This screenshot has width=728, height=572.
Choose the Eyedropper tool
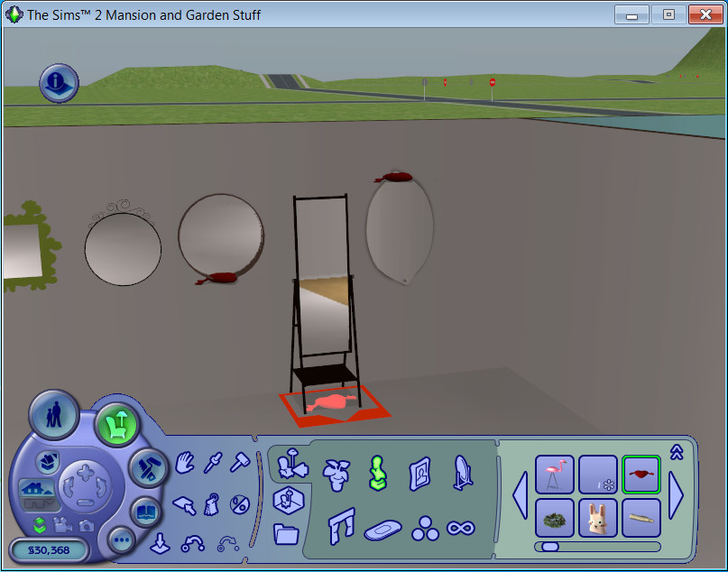(213, 463)
